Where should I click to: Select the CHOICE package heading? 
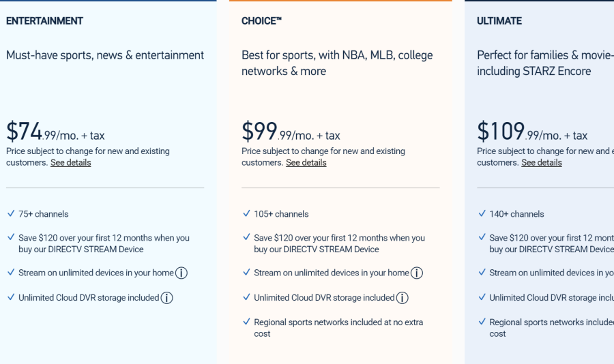coord(261,21)
